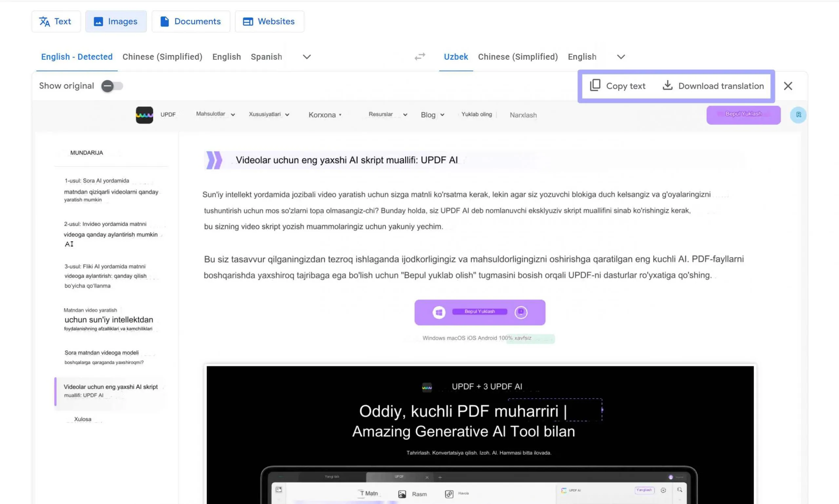Image resolution: width=839 pixels, height=504 pixels.
Task: Select Chinese (Simplified) as target language
Action: click(x=517, y=57)
